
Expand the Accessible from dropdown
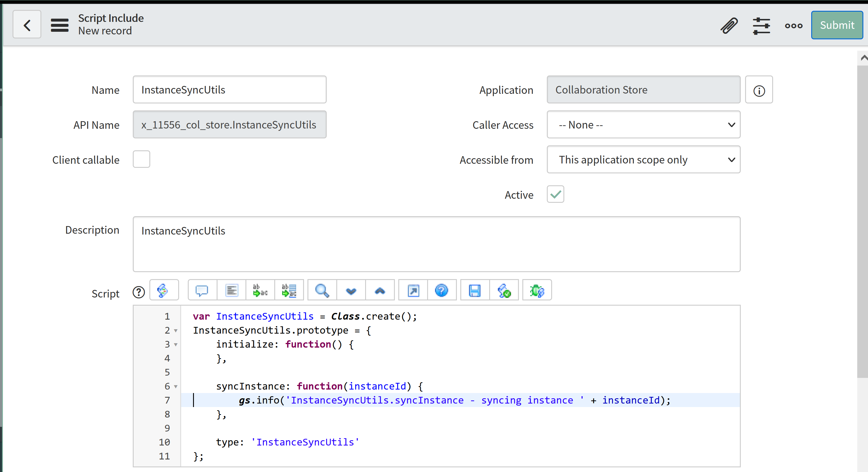[x=643, y=159]
